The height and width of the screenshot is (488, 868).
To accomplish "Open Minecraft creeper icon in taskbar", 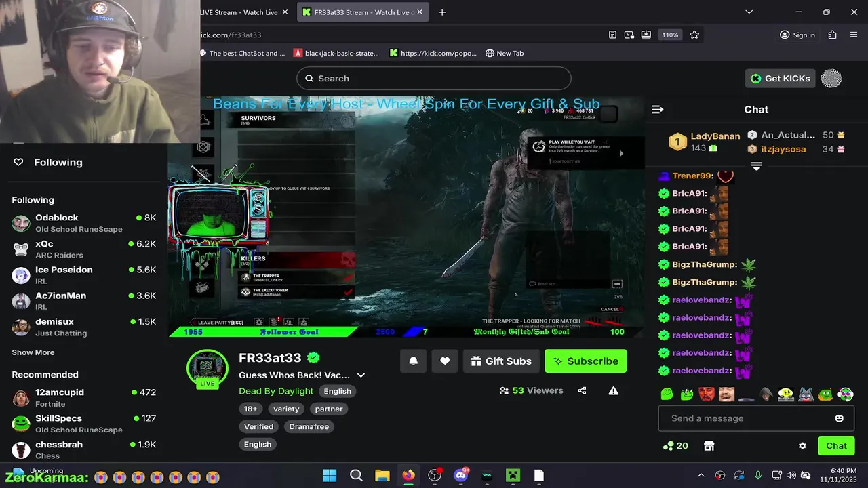I will [513, 475].
